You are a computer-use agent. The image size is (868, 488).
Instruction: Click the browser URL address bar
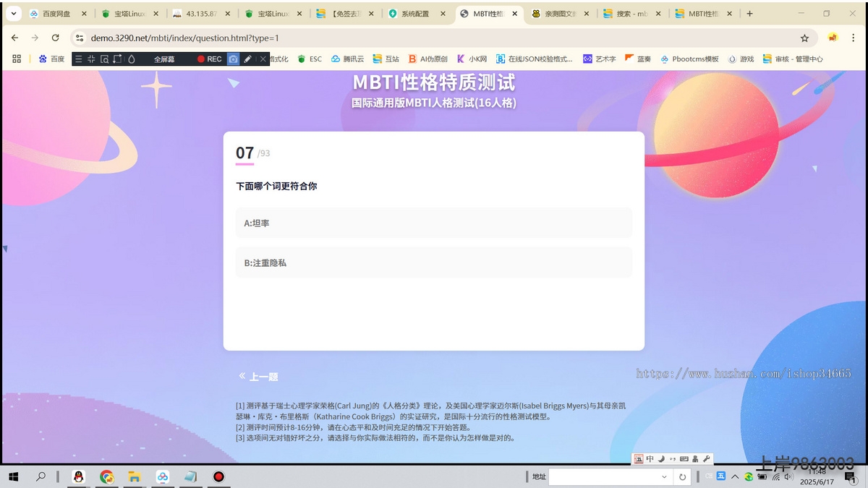coord(434,38)
